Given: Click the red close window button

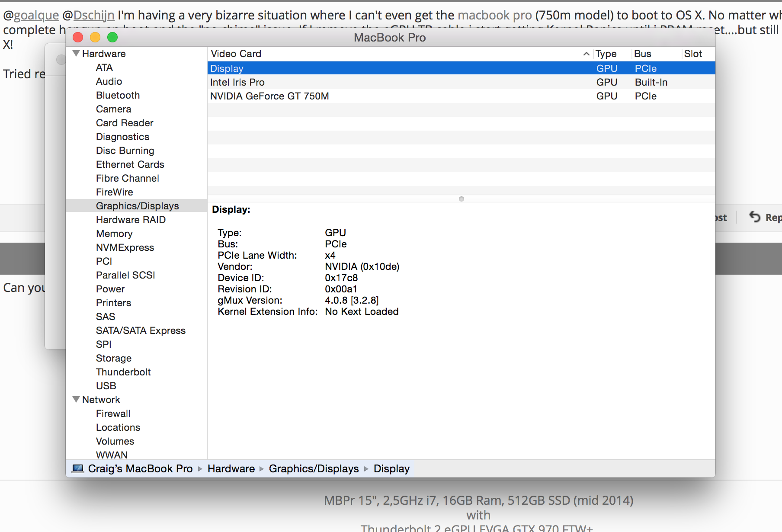Looking at the screenshot, I should (78, 37).
